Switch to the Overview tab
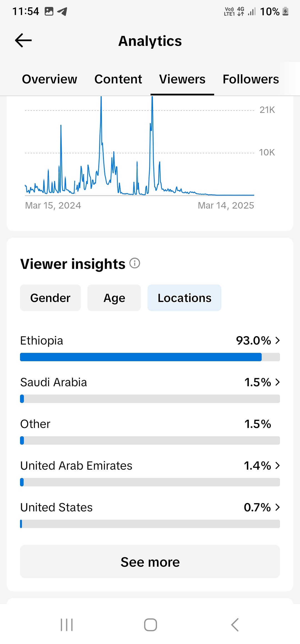The height and width of the screenshot is (644, 300). tap(49, 79)
